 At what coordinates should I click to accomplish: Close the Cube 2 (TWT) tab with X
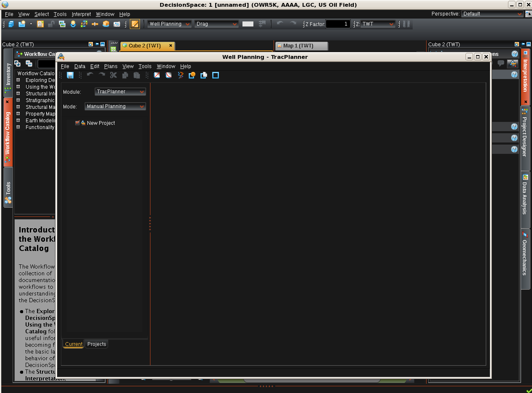(x=171, y=45)
